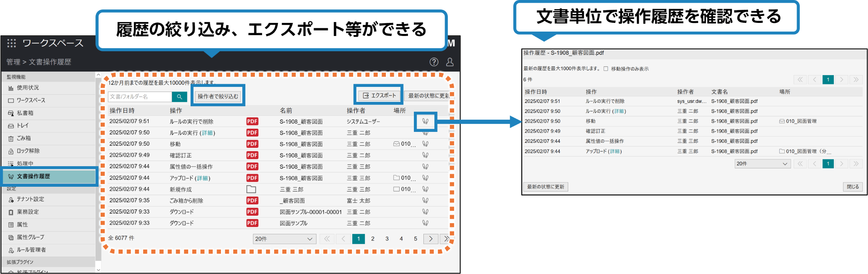The height and width of the screenshot is (274, 868).
Task: Click the 操作者で絞り込む button
Action: (x=218, y=96)
